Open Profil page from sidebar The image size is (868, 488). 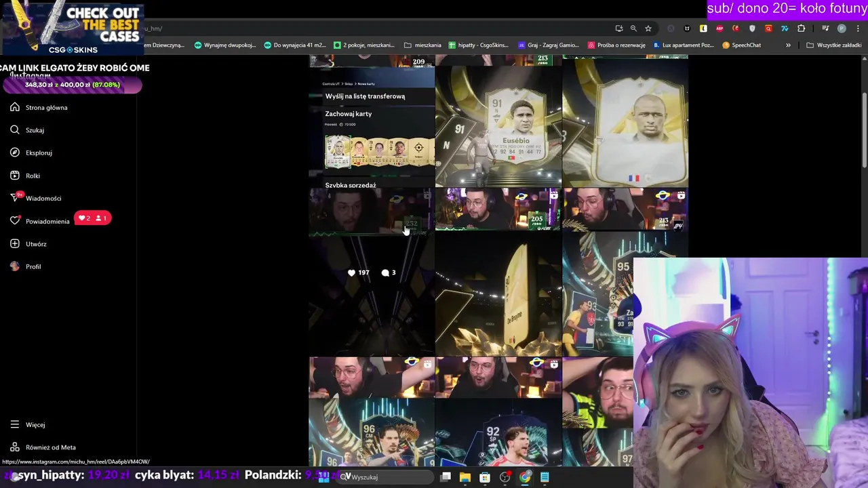click(x=26, y=266)
